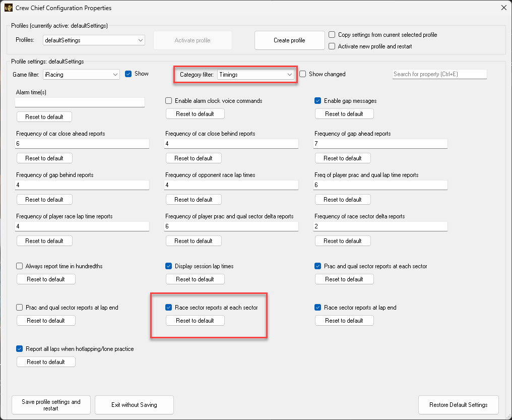The height and width of the screenshot is (420, 512).
Task: Uncheck Prac and qual sector reports at each sector
Action: (x=317, y=266)
